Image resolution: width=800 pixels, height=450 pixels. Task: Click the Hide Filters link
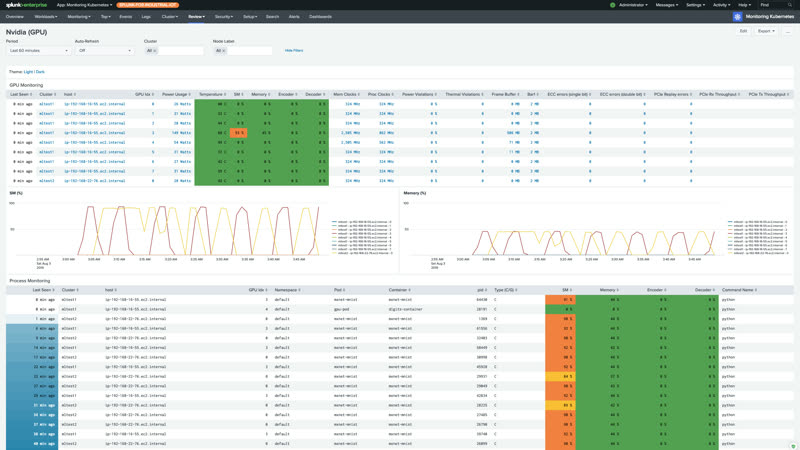coord(294,51)
